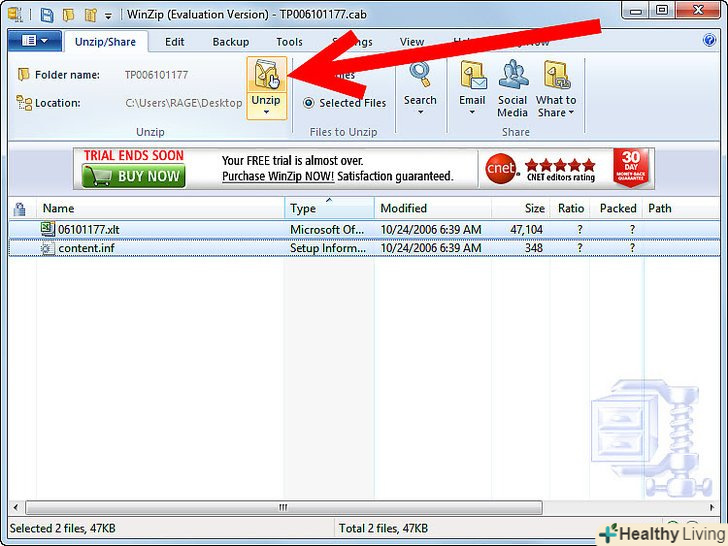Image resolution: width=728 pixels, height=546 pixels.
Task: Click the Location field C:\Users\RAGE\Desktop
Action: click(x=184, y=103)
